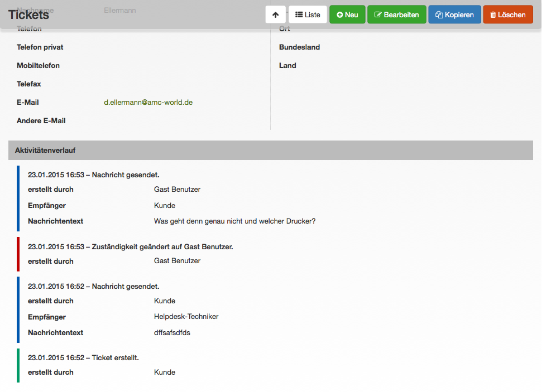Click the Tickets page title
This screenshot has height=392, width=542.
coord(28,14)
